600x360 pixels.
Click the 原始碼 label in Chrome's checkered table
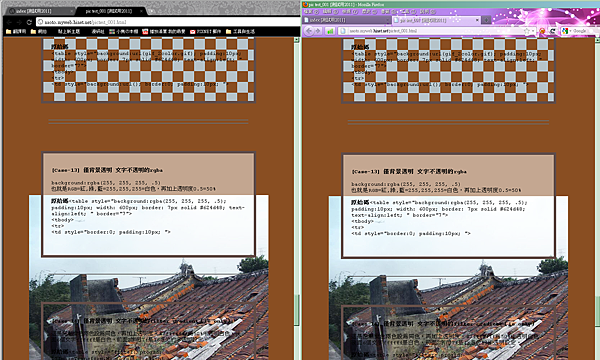click(60, 47)
